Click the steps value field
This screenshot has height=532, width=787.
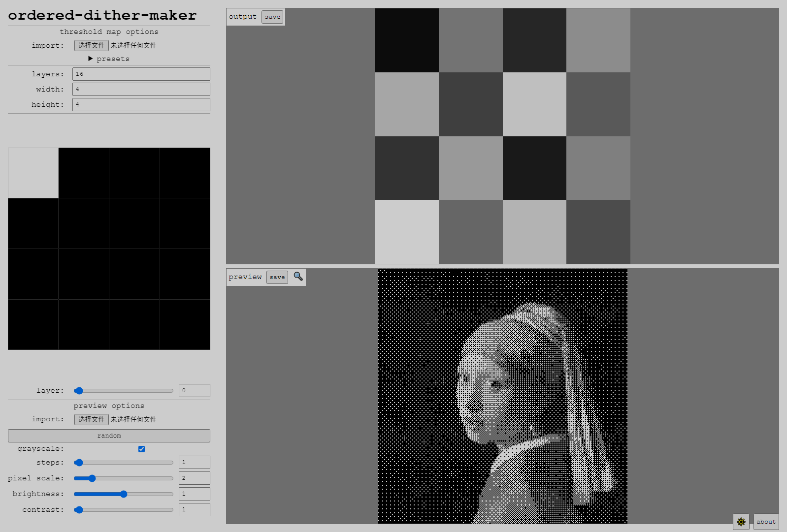click(x=195, y=462)
